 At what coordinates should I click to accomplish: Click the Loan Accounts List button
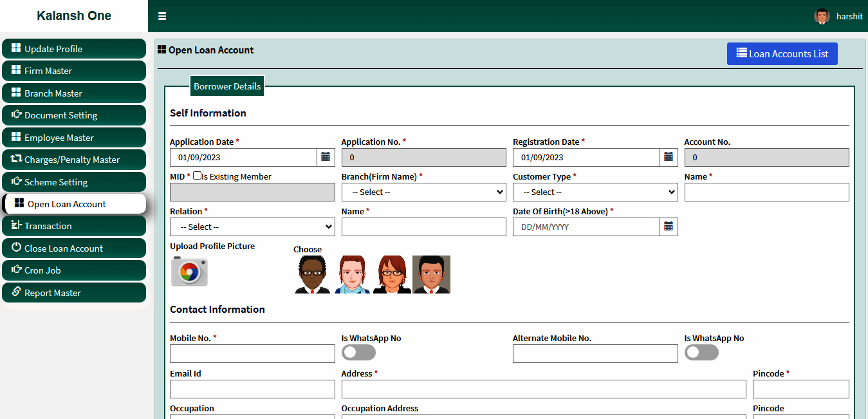pos(782,54)
